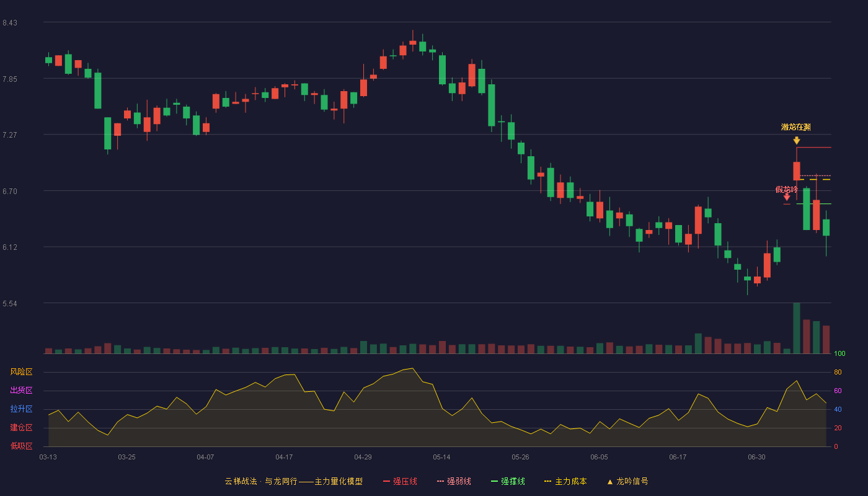Click the yellow arrow under 潜龙在渊
868x496 pixels.
pos(797,141)
